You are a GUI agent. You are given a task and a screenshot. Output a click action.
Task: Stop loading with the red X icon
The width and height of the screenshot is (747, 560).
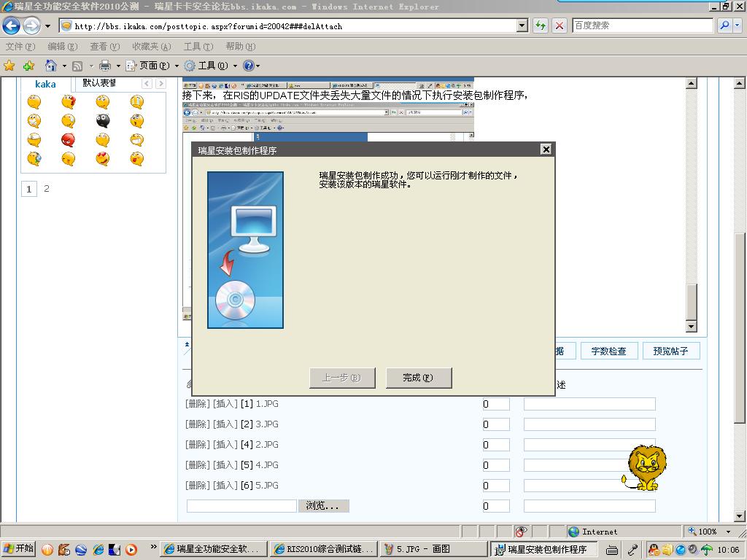pos(560,26)
